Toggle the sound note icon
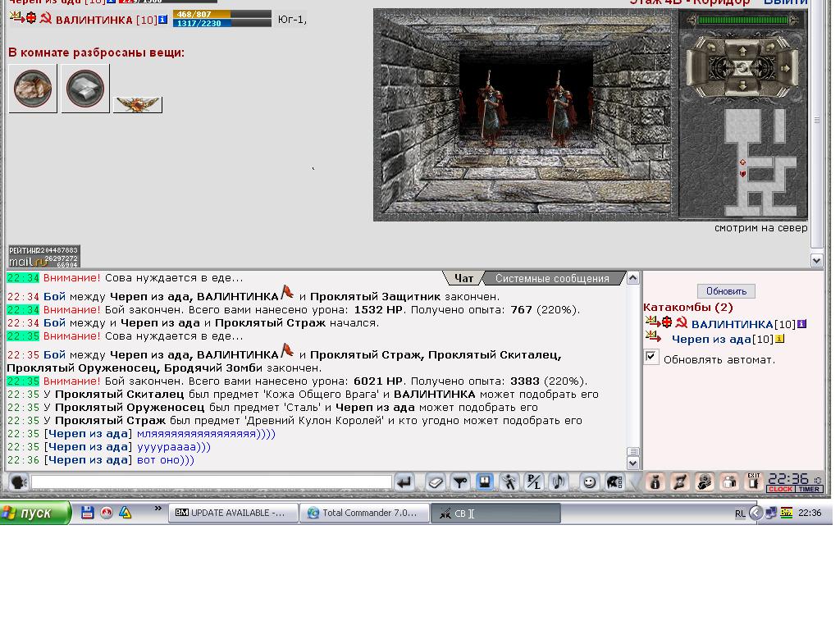This screenshot has width=840, height=630. pos(558,482)
